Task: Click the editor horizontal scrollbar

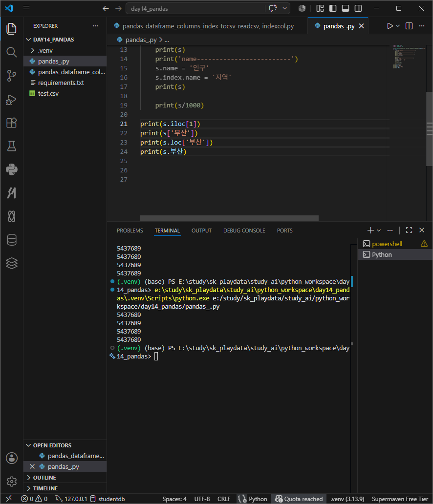Action: pyautogui.click(x=229, y=218)
